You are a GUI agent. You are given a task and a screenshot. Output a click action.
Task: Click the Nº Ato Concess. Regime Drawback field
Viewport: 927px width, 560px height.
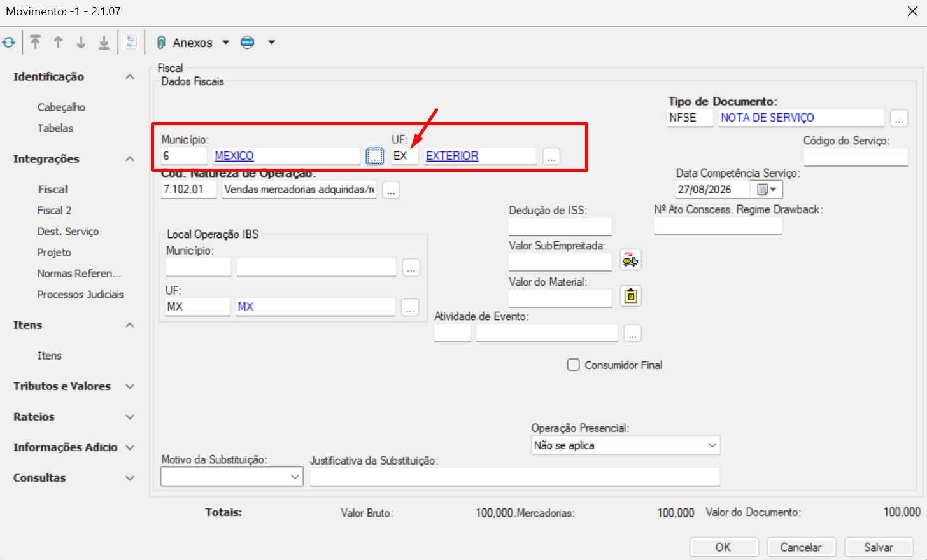pyautogui.click(x=718, y=226)
